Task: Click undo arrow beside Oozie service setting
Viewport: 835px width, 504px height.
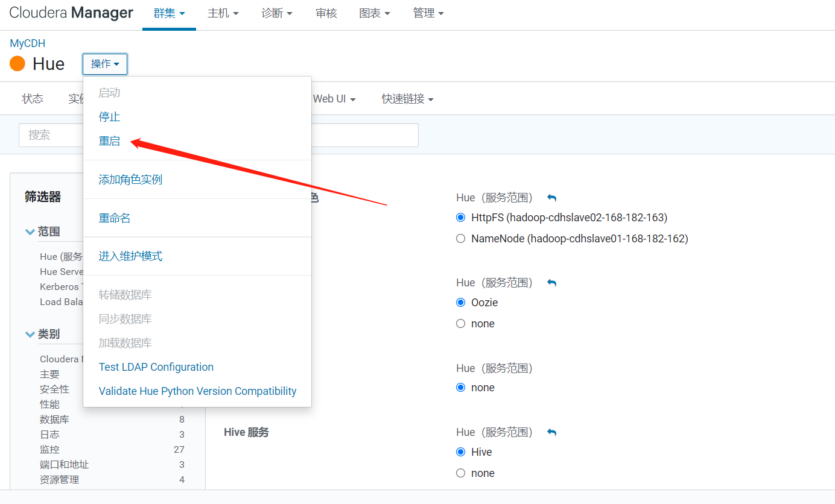Action: [x=551, y=283]
